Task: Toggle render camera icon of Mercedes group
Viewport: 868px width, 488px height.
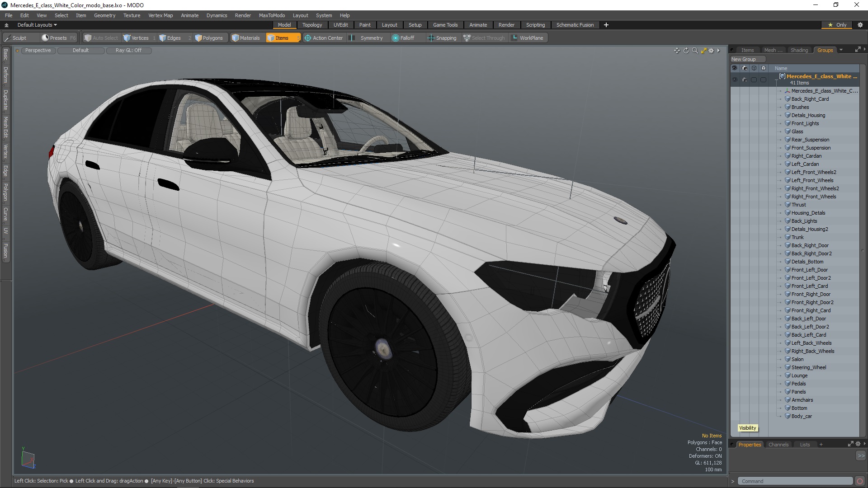Action: click(744, 80)
